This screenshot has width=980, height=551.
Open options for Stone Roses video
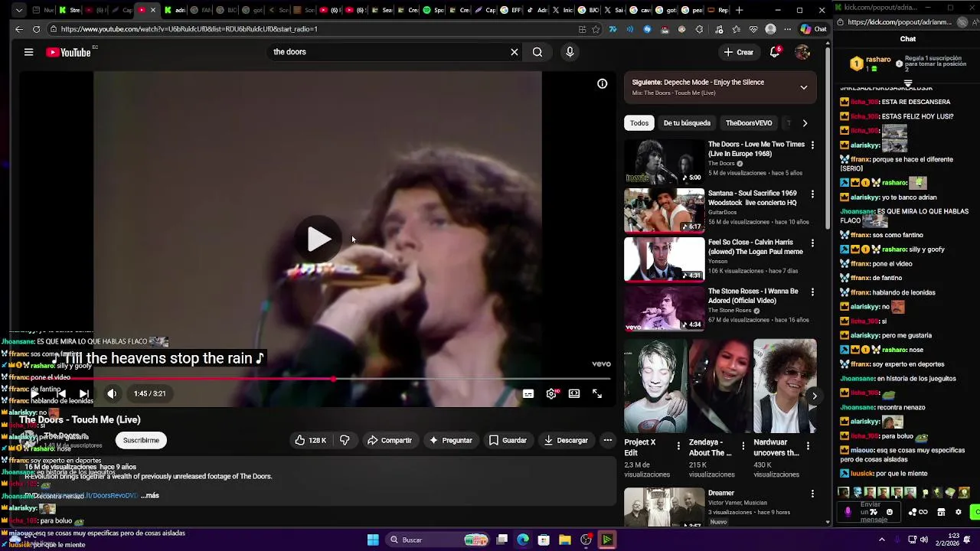point(813,292)
